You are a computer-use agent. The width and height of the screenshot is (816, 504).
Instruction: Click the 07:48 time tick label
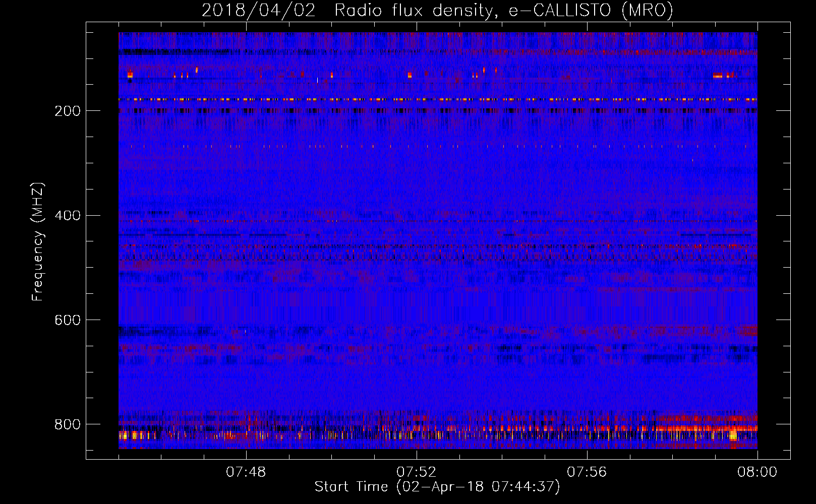(246, 472)
